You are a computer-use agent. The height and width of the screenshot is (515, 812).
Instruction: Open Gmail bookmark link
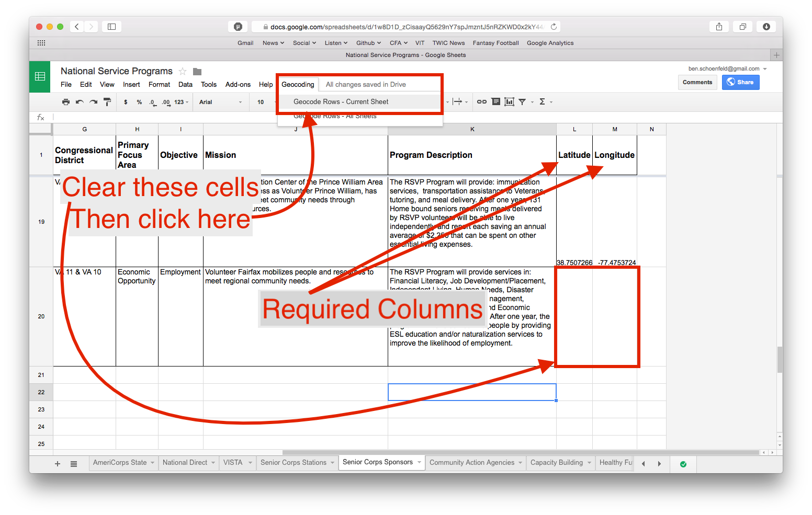click(245, 43)
